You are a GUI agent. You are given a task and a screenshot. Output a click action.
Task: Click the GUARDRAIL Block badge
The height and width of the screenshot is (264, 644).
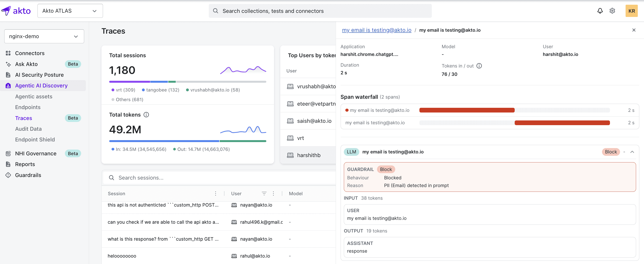pos(386,169)
